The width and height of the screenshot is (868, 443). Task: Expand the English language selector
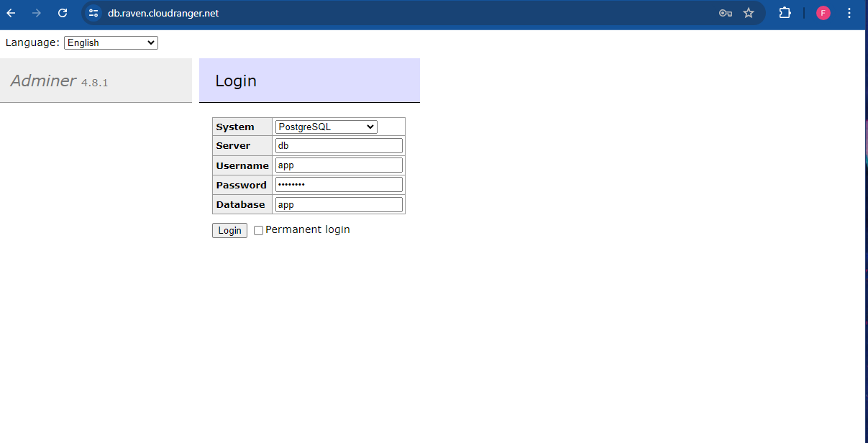(x=110, y=42)
